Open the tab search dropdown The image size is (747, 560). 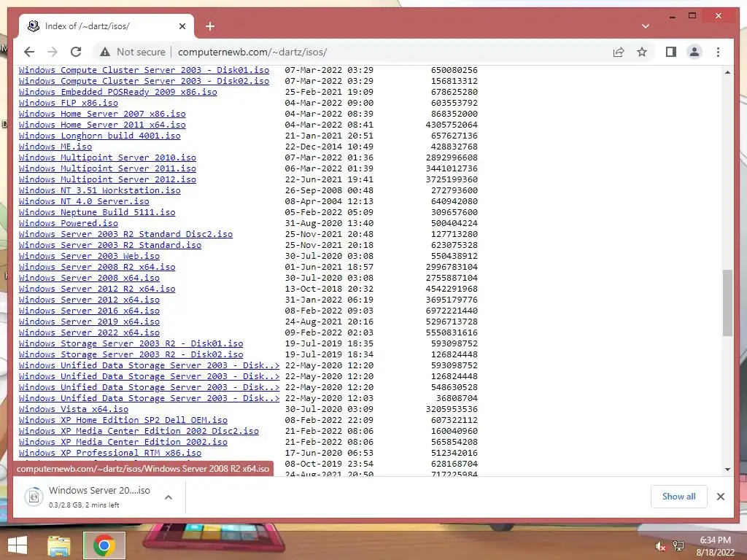tap(646, 26)
